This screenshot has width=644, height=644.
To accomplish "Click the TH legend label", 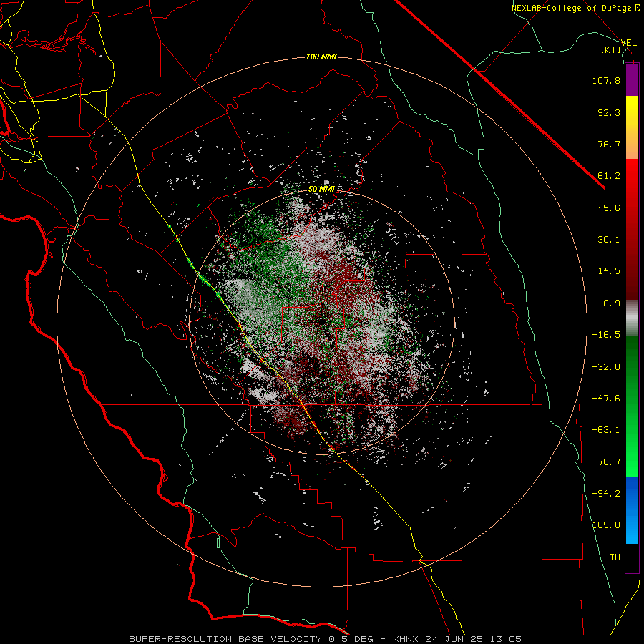I will (x=615, y=557).
